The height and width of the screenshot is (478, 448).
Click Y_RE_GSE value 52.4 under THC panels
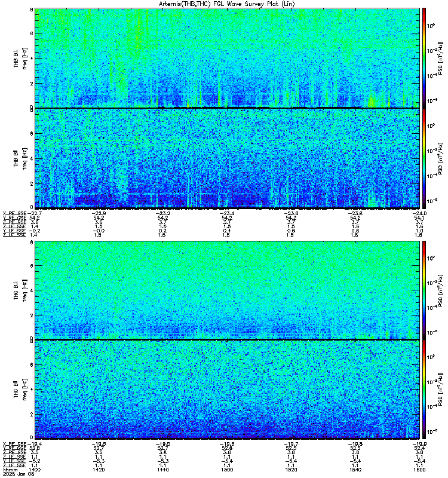coord(419,449)
